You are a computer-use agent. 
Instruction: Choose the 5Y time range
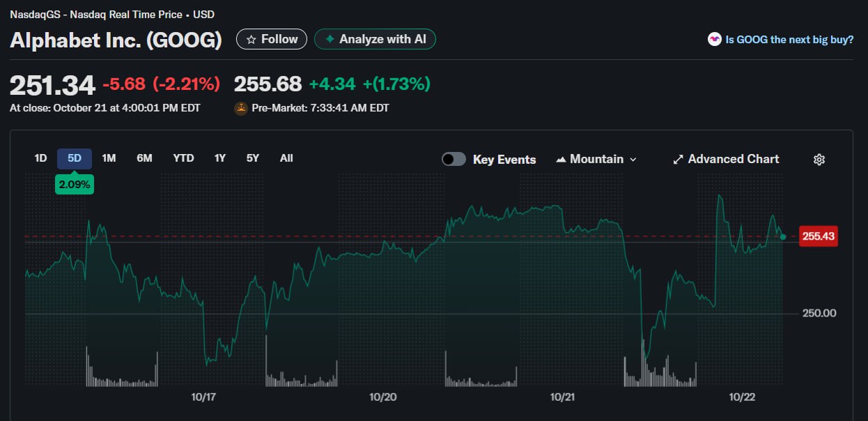click(252, 158)
